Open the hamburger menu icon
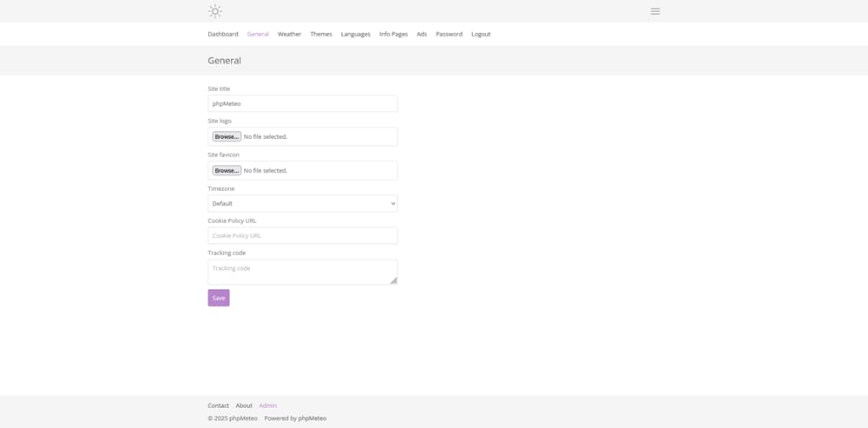 [x=654, y=11]
